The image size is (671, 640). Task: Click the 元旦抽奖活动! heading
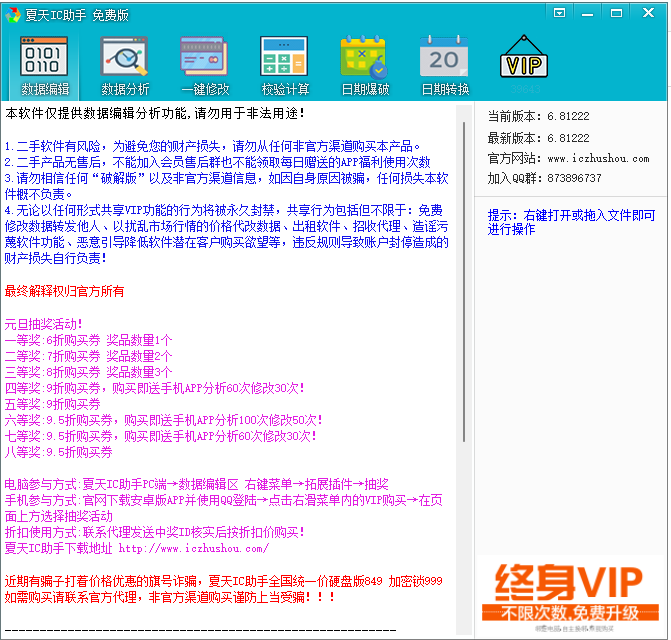click(x=43, y=324)
